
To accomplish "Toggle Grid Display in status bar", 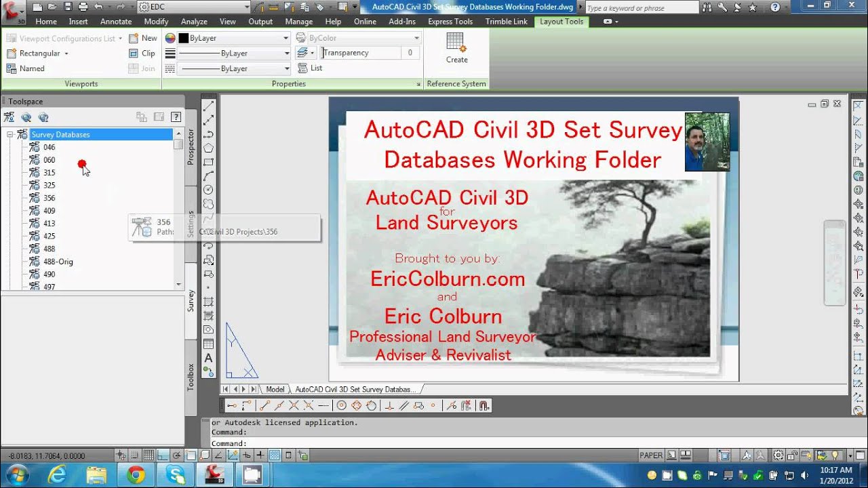I will [149, 455].
